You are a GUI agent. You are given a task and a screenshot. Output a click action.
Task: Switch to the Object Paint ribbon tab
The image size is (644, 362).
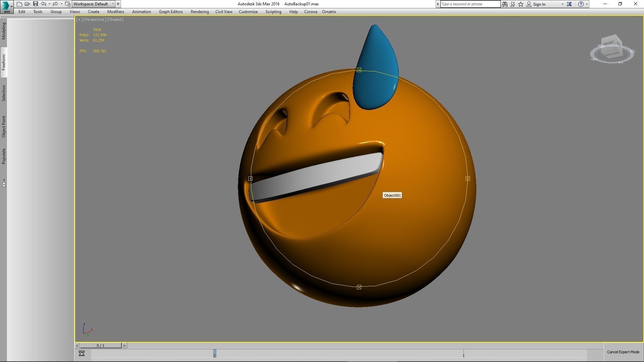pos(4,126)
